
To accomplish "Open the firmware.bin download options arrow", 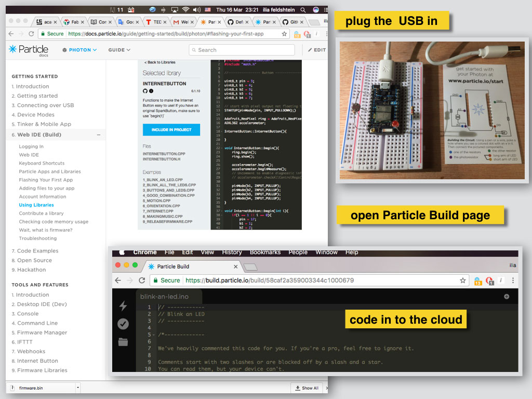I will (78, 388).
